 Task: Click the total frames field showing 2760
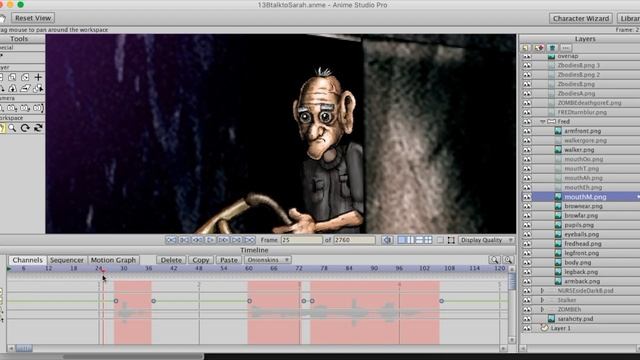pos(354,240)
